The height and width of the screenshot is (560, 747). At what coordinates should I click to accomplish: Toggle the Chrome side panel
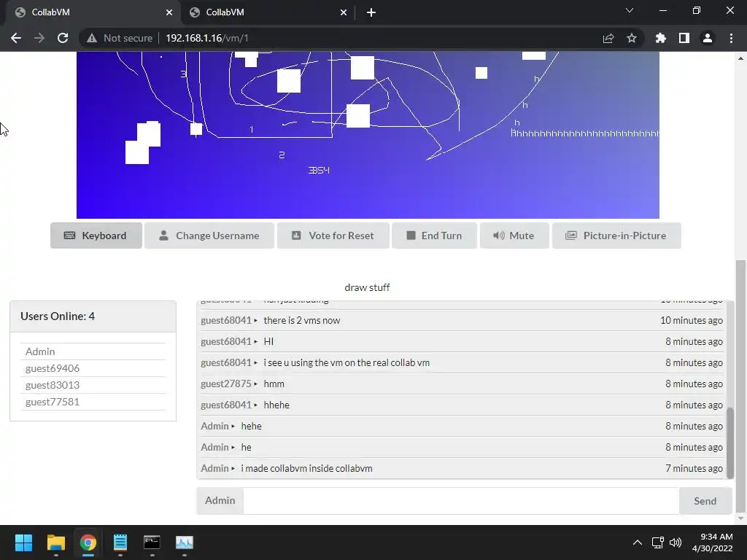[684, 38]
